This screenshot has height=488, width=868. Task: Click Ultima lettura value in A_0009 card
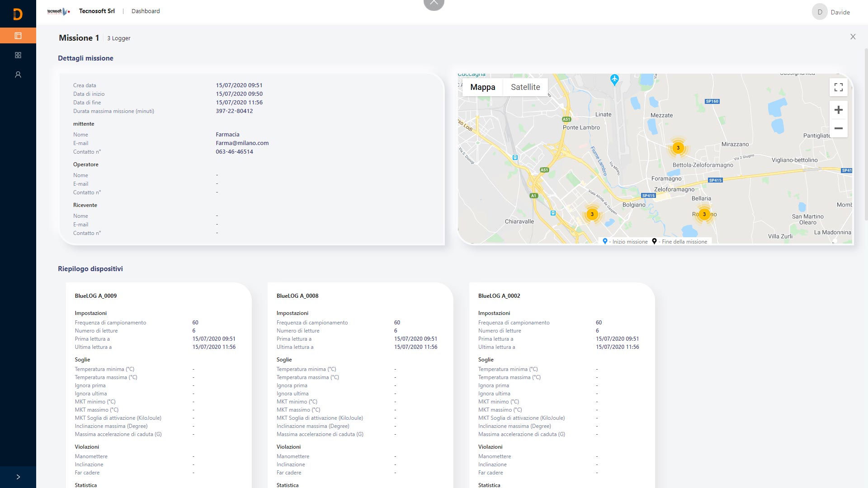pyautogui.click(x=214, y=347)
